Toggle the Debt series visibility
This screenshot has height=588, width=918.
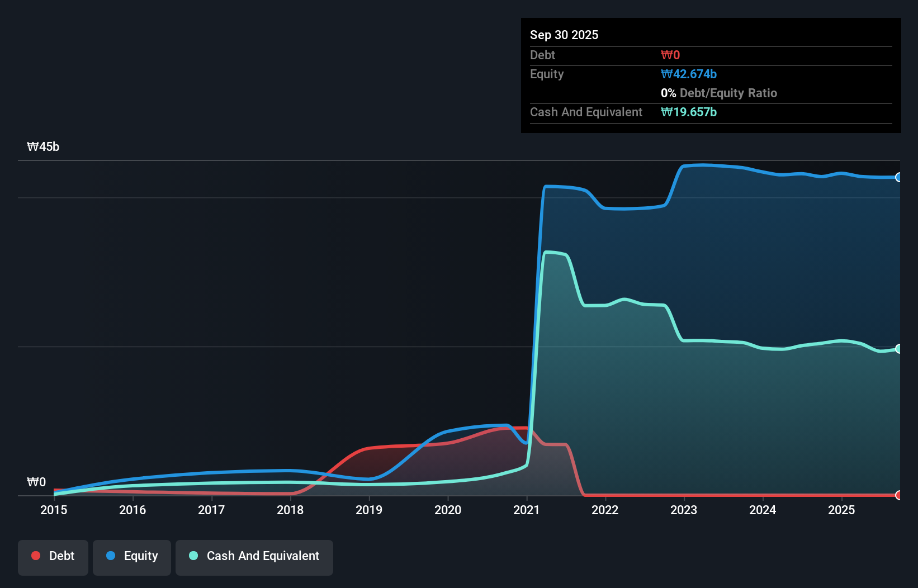(x=53, y=556)
